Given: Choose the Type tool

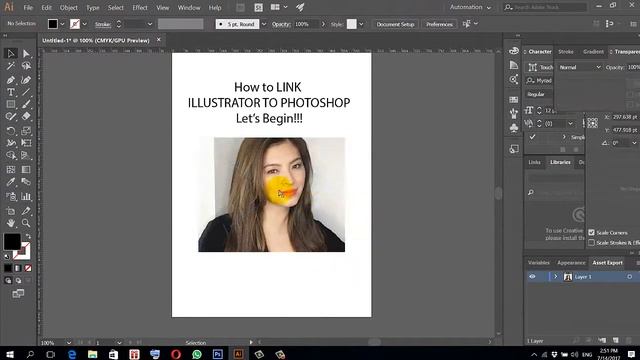Looking at the screenshot, I should click(x=11, y=92).
